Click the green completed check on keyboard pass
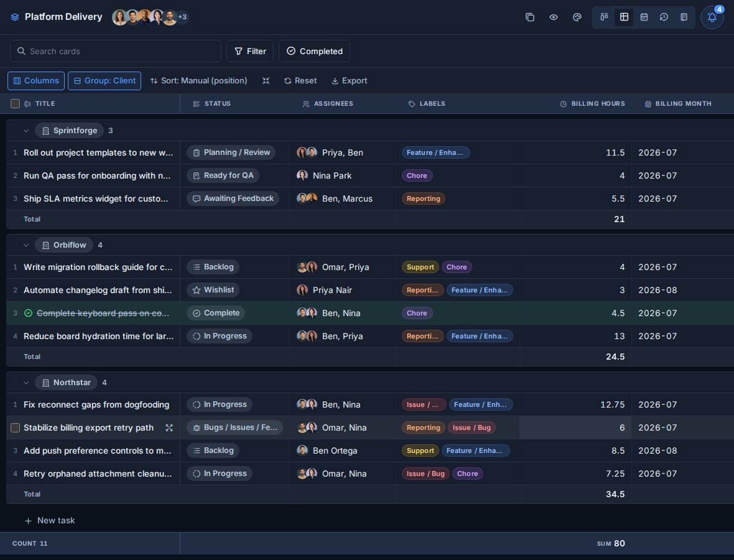734x560 pixels. (x=28, y=313)
